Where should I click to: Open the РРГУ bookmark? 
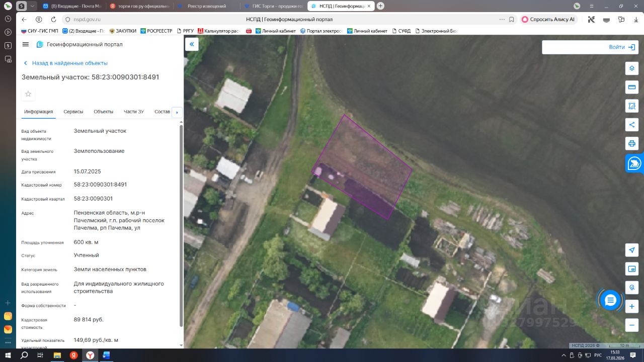[x=185, y=31]
